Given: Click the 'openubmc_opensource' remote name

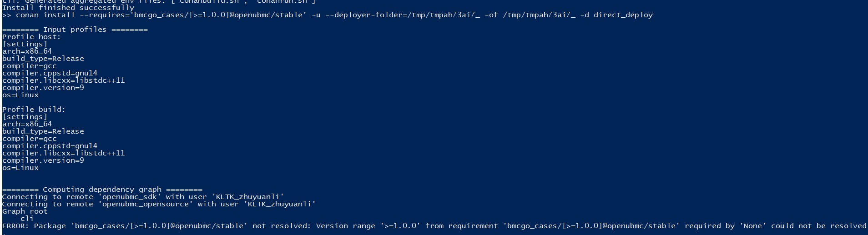Looking at the screenshot, I should (145, 204).
